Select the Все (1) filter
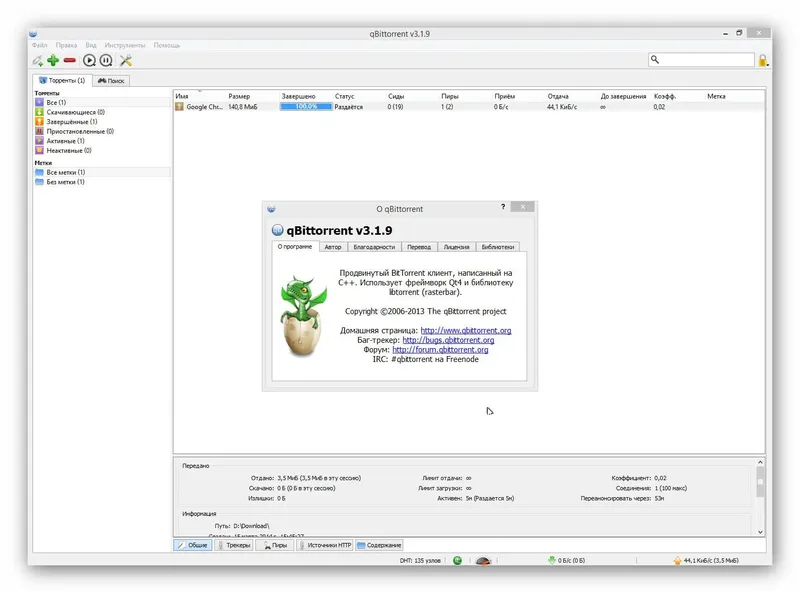Image resolution: width=800 pixels, height=593 pixels. click(x=102, y=103)
